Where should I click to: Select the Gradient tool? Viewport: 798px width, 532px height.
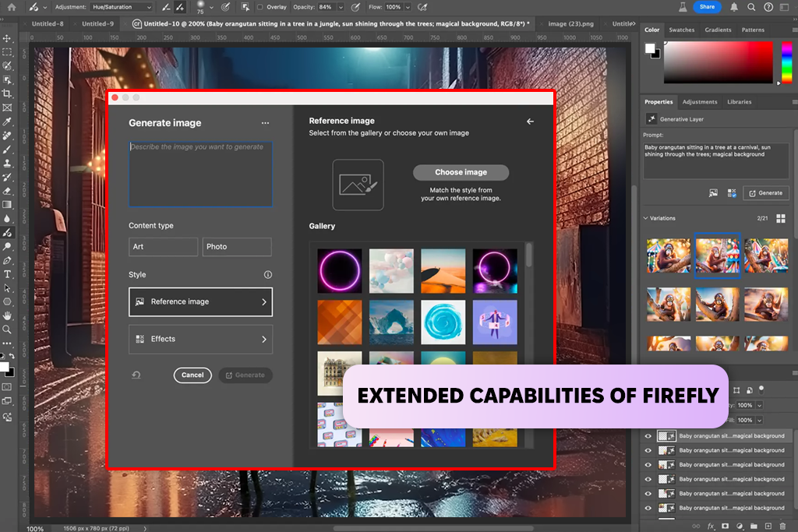click(7, 205)
